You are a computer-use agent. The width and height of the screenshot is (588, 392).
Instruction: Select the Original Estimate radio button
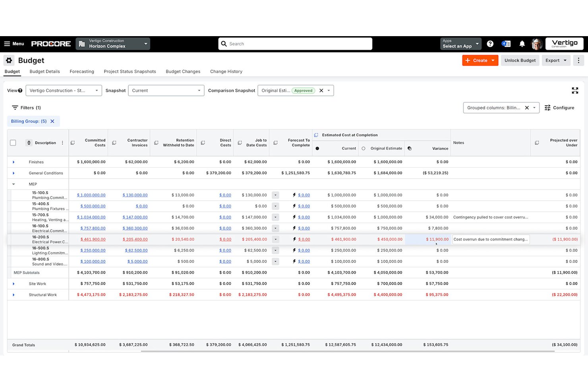(363, 149)
